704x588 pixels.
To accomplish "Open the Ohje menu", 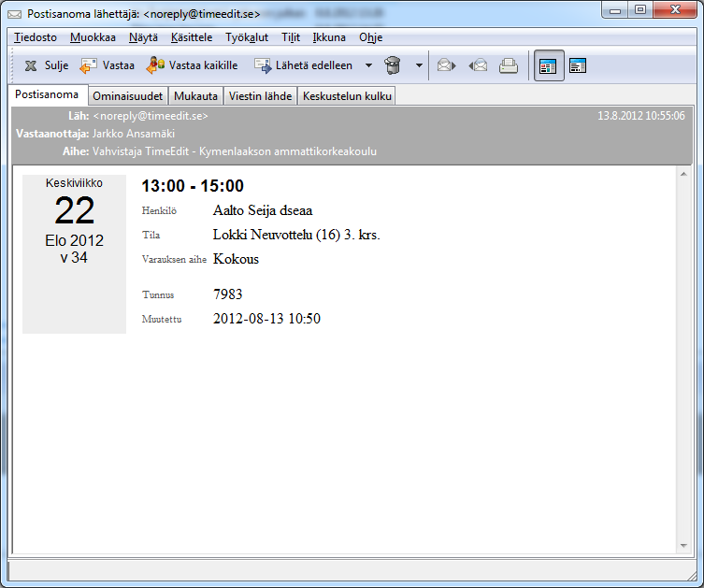I will coord(371,37).
